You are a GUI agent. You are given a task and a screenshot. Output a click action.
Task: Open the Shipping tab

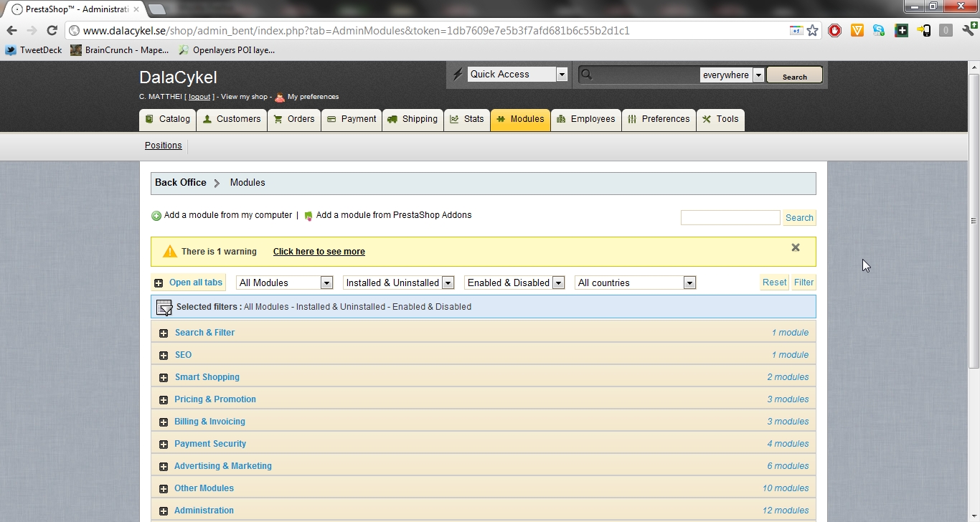(x=413, y=120)
